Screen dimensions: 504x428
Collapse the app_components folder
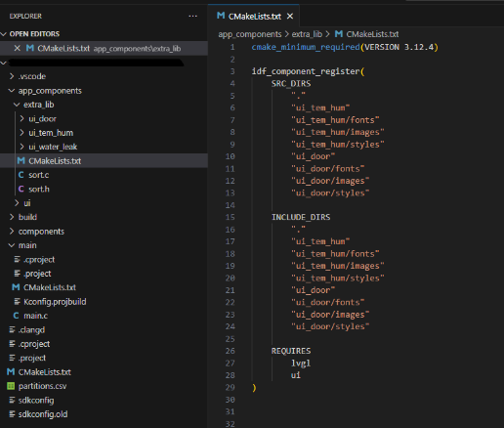pyautogui.click(x=50, y=91)
